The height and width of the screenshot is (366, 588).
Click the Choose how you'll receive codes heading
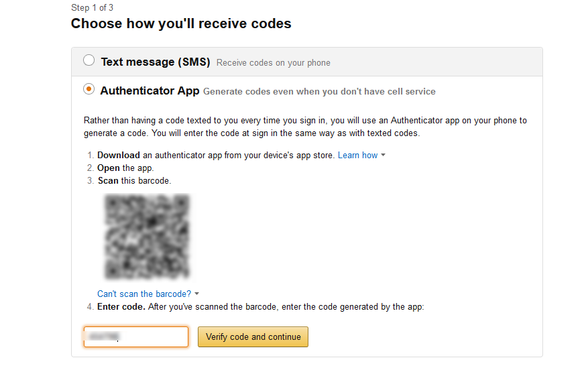(181, 23)
